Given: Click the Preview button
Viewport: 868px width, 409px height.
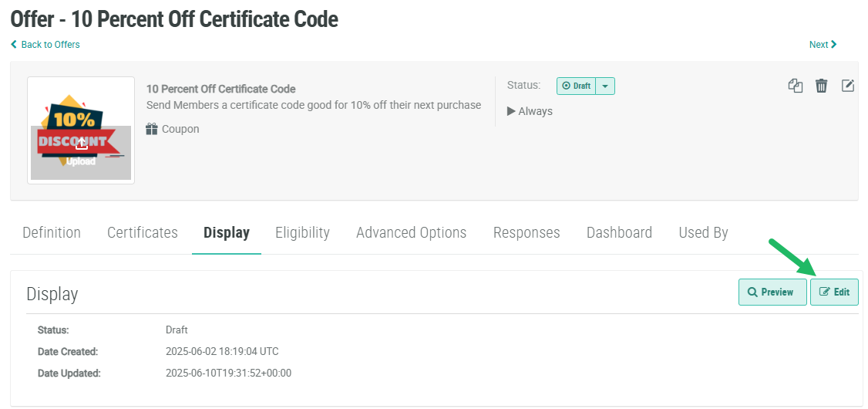Looking at the screenshot, I should (772, 292).
